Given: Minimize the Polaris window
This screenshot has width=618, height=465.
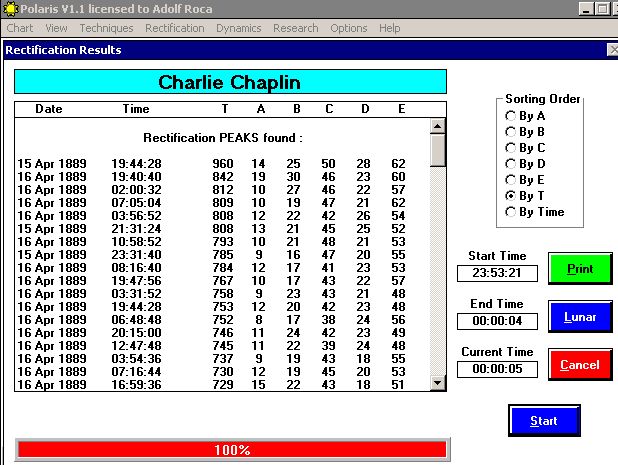Looking at the screenshot, I should point(586,9).
